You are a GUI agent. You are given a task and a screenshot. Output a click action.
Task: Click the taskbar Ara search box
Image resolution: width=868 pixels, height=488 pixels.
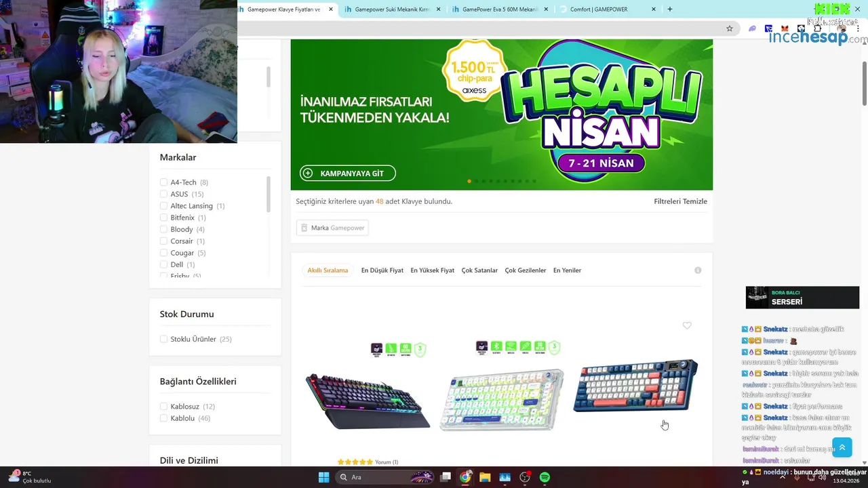pyautogui.click(x=385, y=477)
